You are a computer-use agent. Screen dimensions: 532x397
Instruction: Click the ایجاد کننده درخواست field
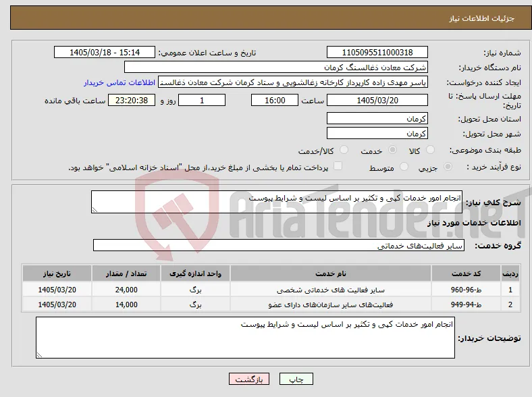click(293, 82)
